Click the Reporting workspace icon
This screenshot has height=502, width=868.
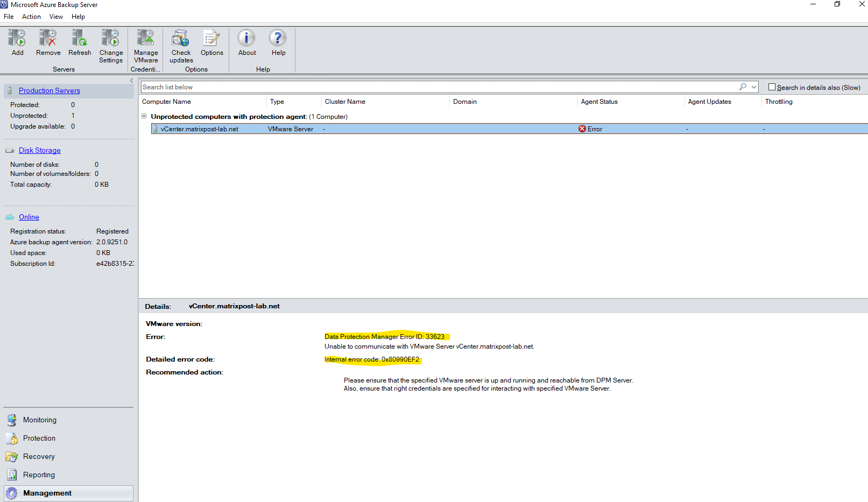12,475
